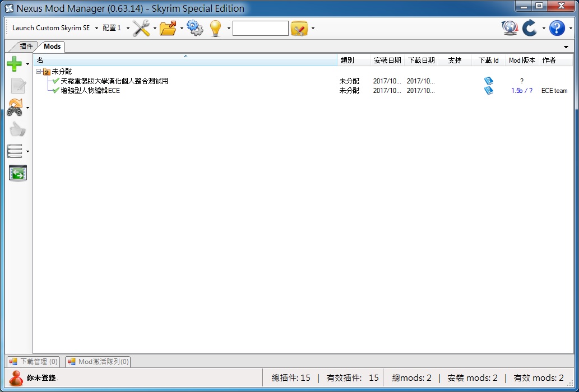
Task: Click 安裝 mods: 2 in the status bar
Action: pyautogui.click(x=473, y=378)
